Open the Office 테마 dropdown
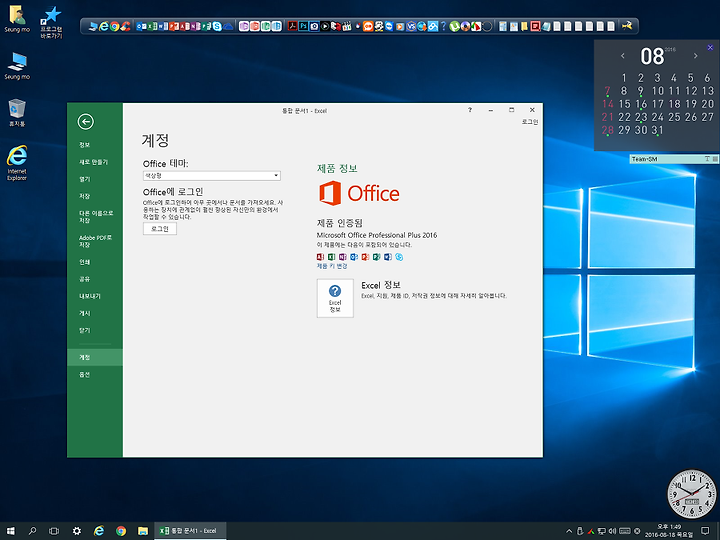Viewport: 720px width, 540px height. click(212, 175)
